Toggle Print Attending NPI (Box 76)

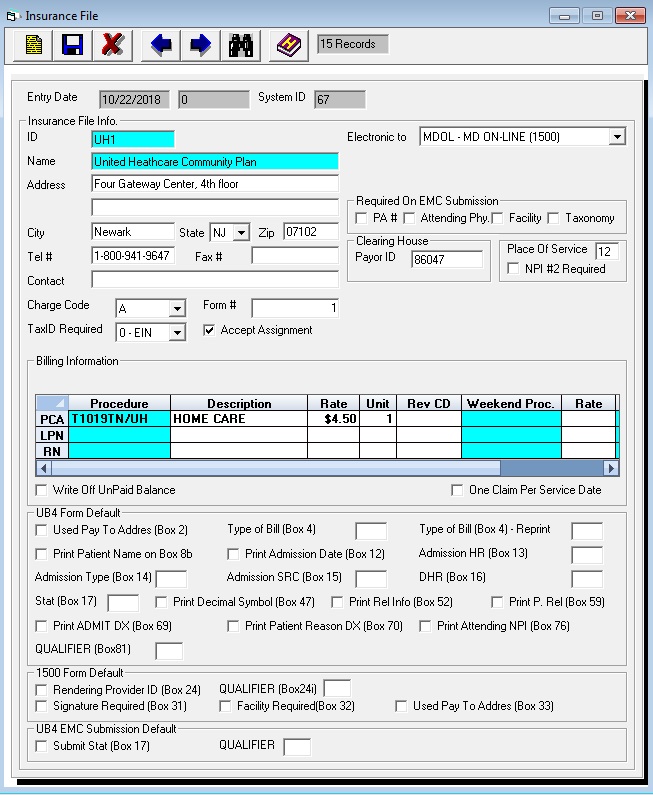(x=425, y=626)
